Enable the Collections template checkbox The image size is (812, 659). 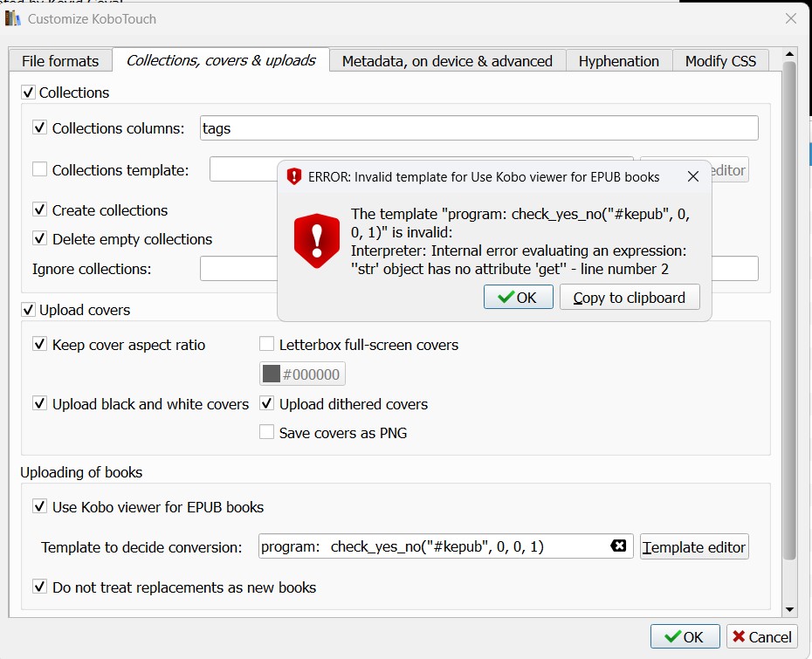coord(39,170)
